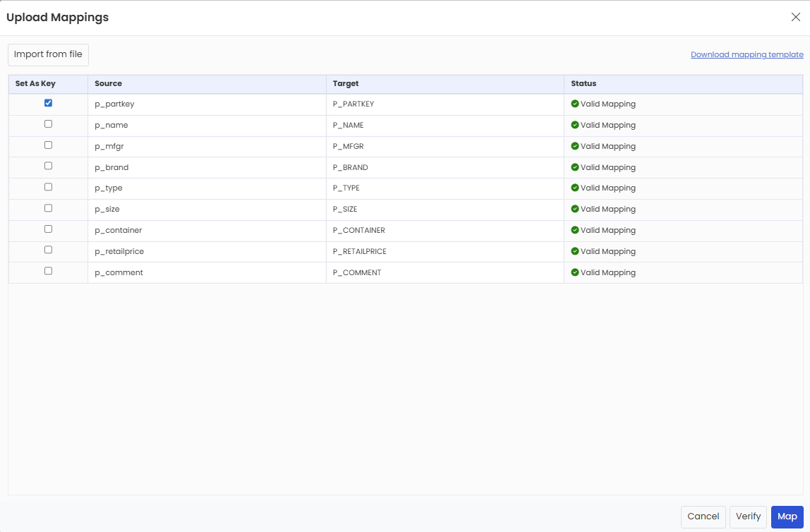This screenshot has width=810, height=532.
Task: Click the p_brand source cell
Action: click(x=207, y=168)
